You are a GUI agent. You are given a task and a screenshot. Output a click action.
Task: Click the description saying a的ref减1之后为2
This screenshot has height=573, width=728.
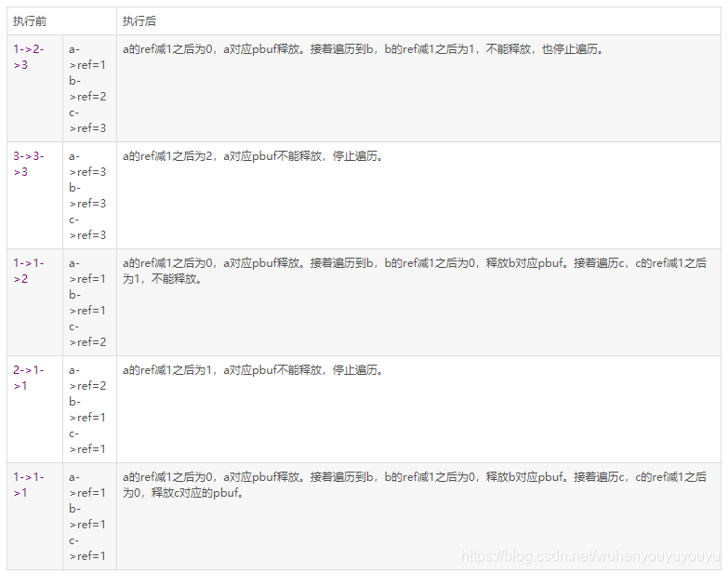coord(253,156)
